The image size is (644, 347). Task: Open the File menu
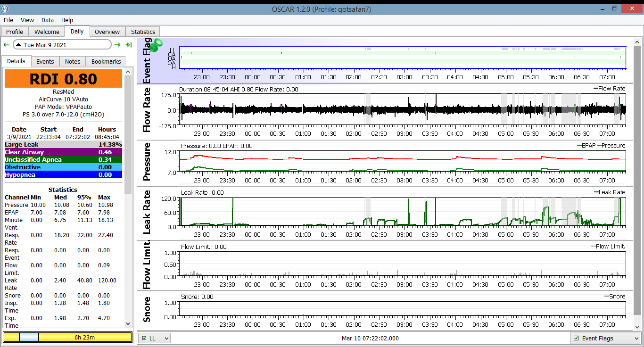(8, 20)
